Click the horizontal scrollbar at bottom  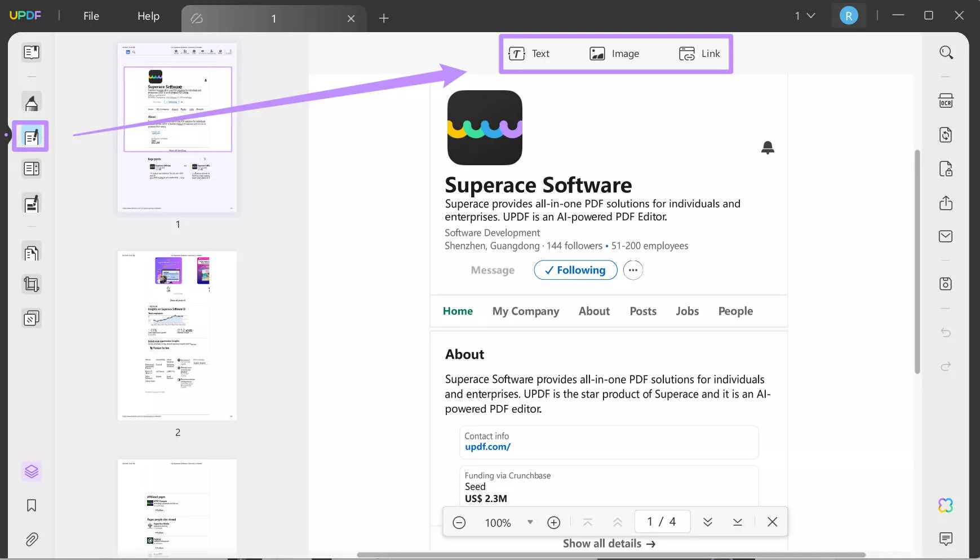(611, 555)
